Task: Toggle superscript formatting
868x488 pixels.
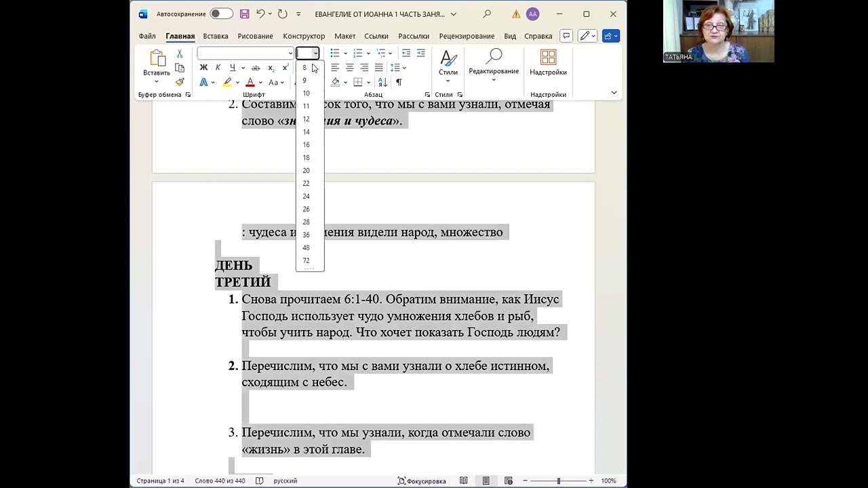Action: tap(285, 67)
